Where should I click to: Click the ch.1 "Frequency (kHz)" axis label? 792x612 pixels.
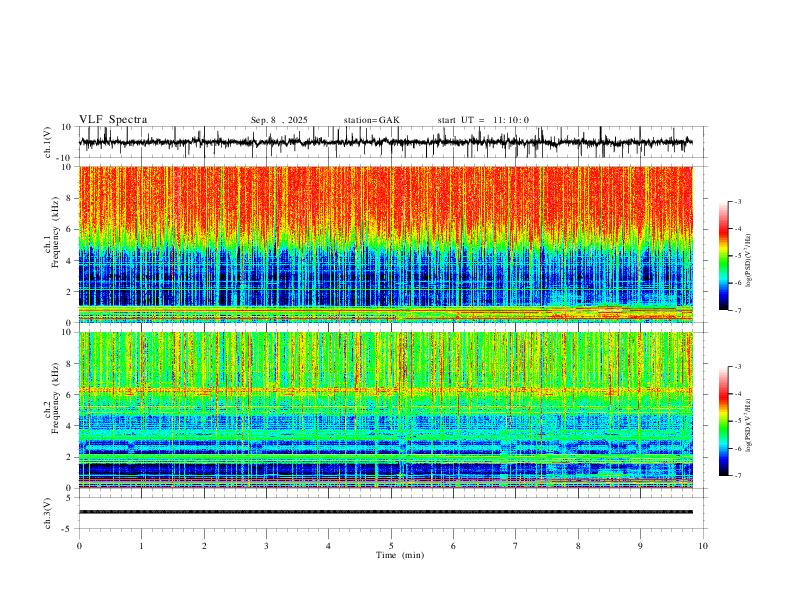(55, 232)
